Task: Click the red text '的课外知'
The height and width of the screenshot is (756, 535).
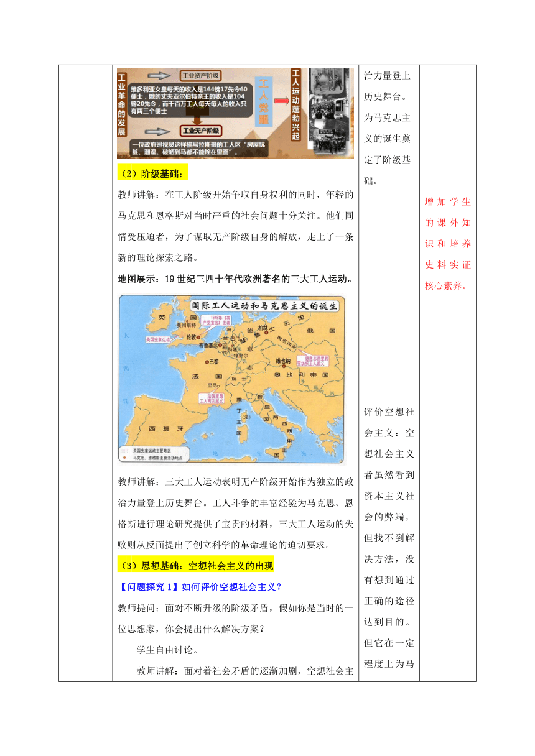Action: point(448,223)
